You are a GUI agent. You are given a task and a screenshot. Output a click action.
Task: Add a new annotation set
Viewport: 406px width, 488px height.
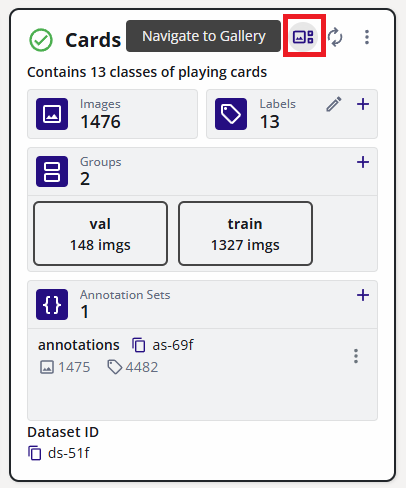tap(363, 295)
